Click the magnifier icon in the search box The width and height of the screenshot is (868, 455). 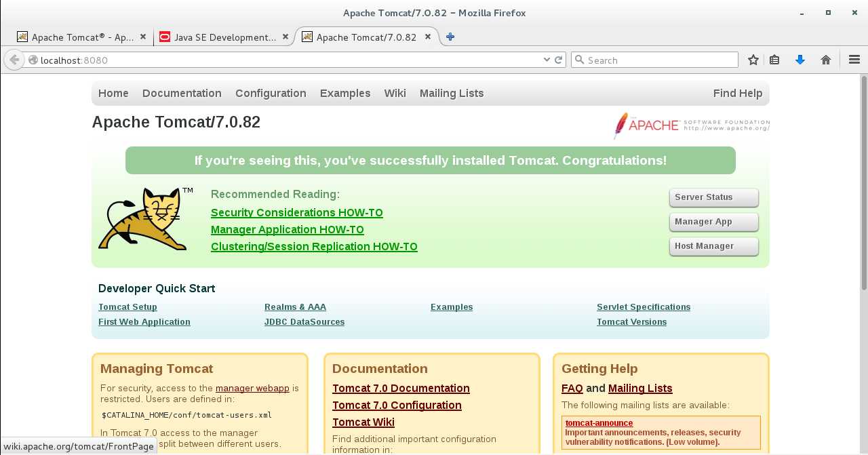pos(579,60)
